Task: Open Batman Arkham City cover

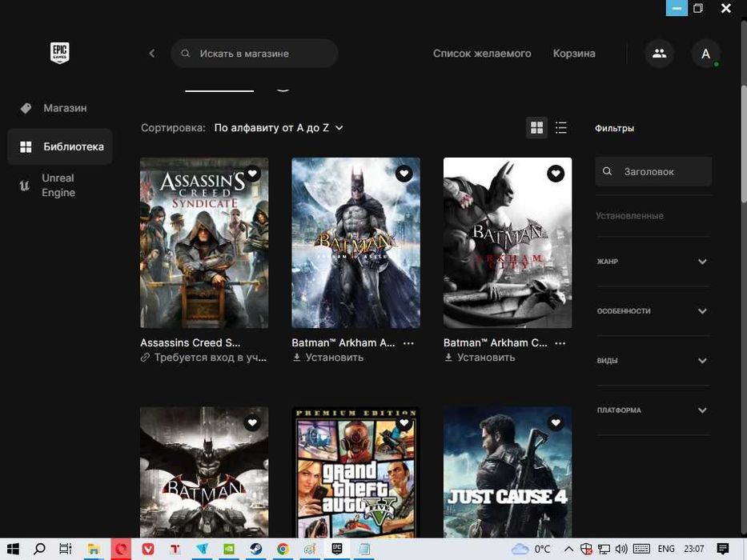Action: click(508, 243)
